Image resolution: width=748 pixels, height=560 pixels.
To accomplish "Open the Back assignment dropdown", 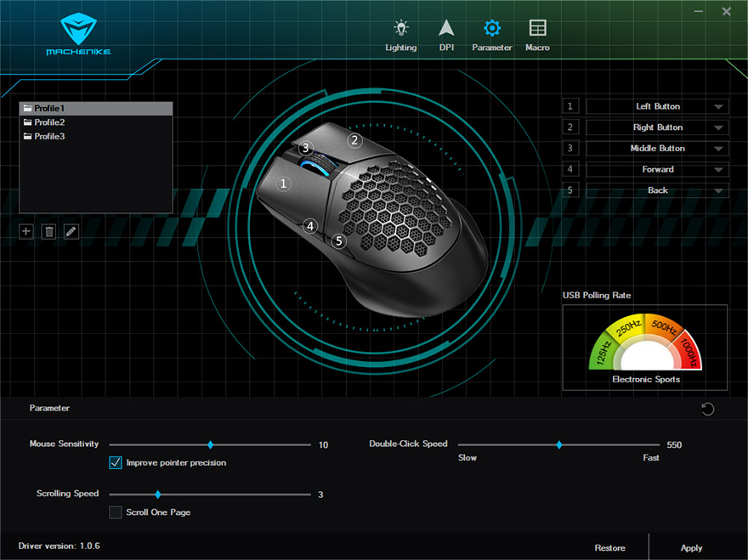I will click(657, 190).
